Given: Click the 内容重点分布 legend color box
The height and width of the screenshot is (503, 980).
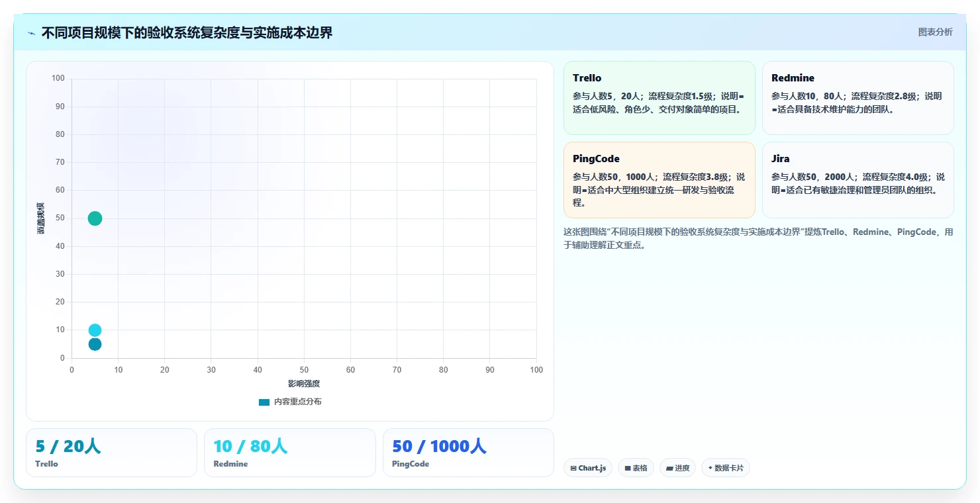Looking at the screenshot, I should pos(264,402).
